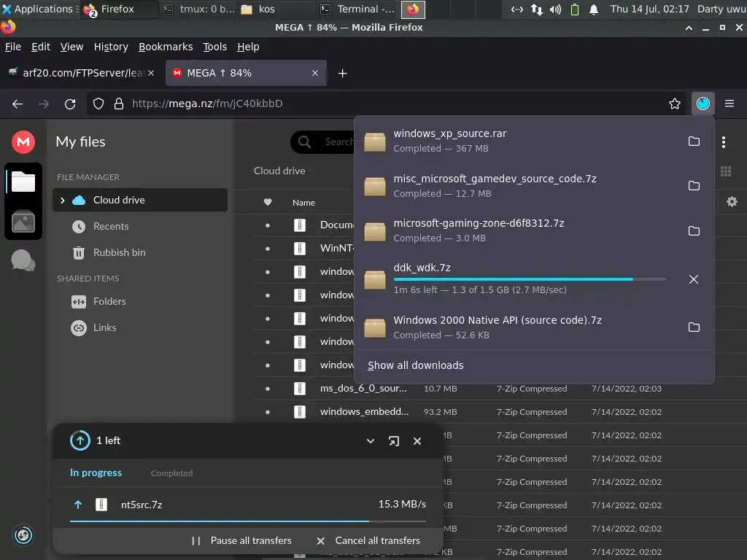Open folder containing Windows 2000 Native API archive
The image size is (747, 560).
[694, 327]
